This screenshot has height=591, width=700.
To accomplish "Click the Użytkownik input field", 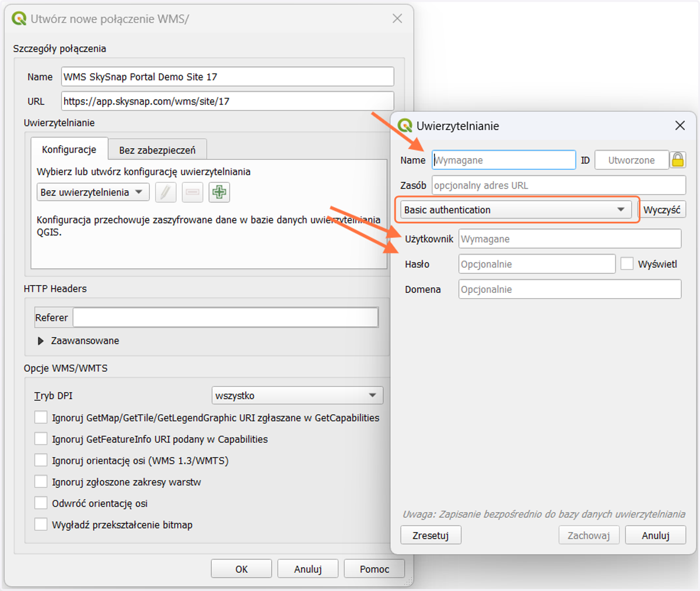I will (570, 239).
